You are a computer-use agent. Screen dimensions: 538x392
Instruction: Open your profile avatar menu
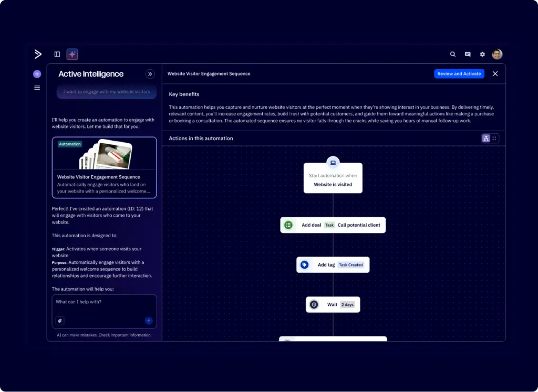click(497, 54)
